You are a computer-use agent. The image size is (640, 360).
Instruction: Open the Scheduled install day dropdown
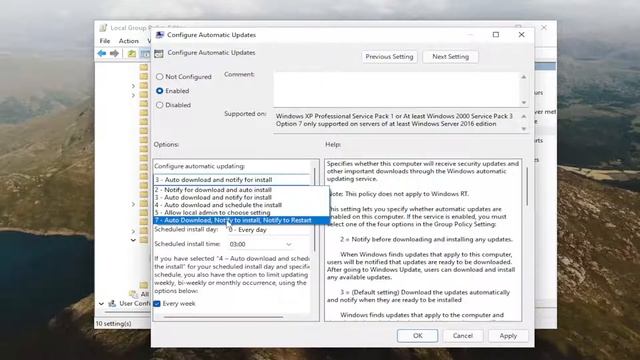tap(269, 230)
